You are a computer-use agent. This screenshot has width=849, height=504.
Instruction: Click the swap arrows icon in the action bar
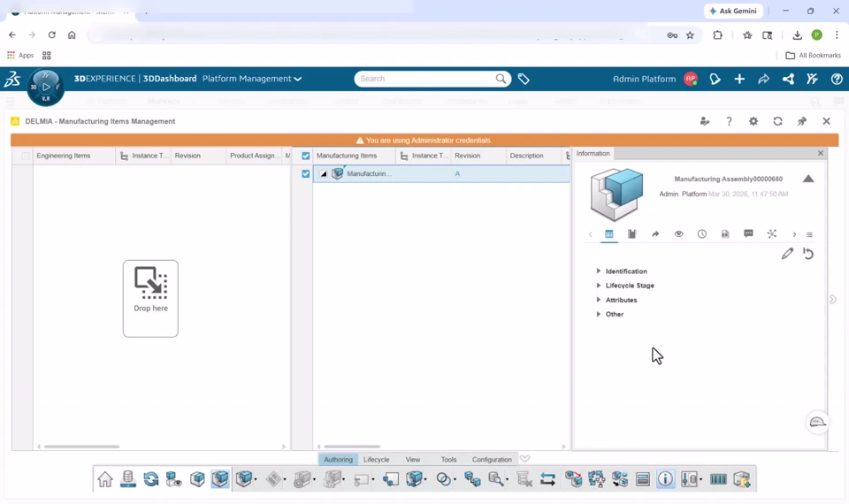point(547,479)
